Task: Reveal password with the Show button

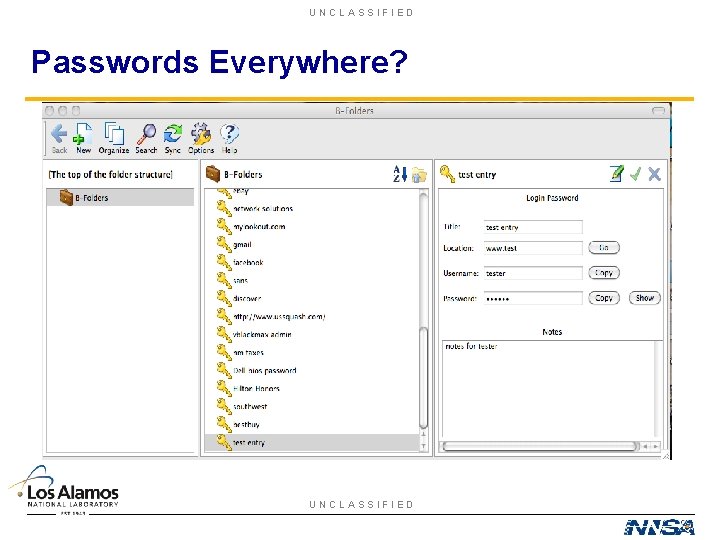Action: pyautogui.click(x=645, y=298)
